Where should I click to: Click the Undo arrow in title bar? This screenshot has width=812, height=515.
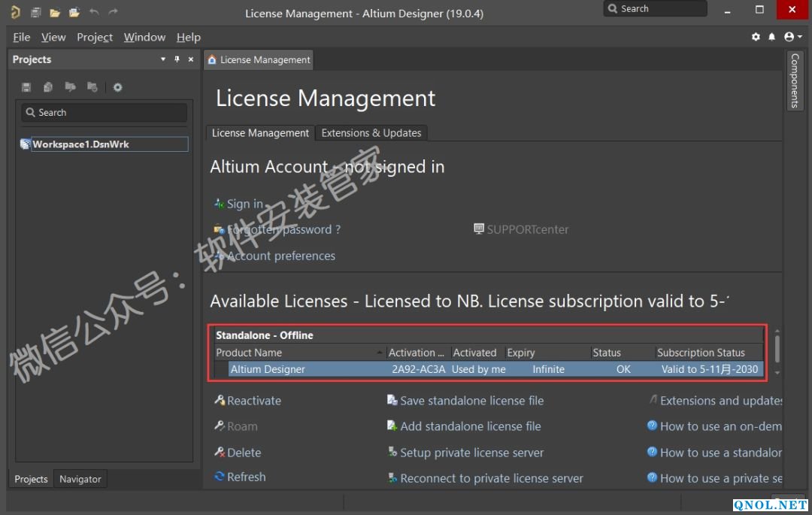(x=94, y=12)
